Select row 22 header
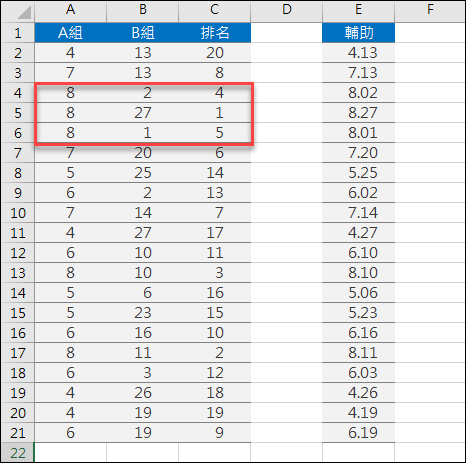This screenshot has height=463, width=466. [17, 453]
